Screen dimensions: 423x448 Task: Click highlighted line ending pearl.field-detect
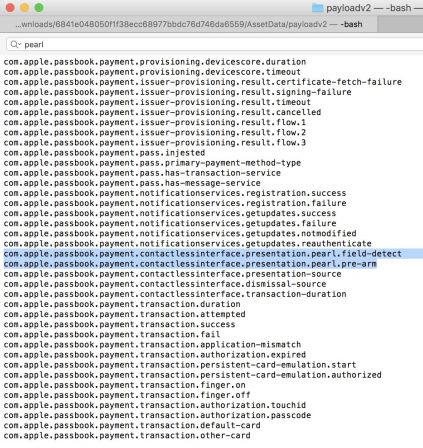203,254
